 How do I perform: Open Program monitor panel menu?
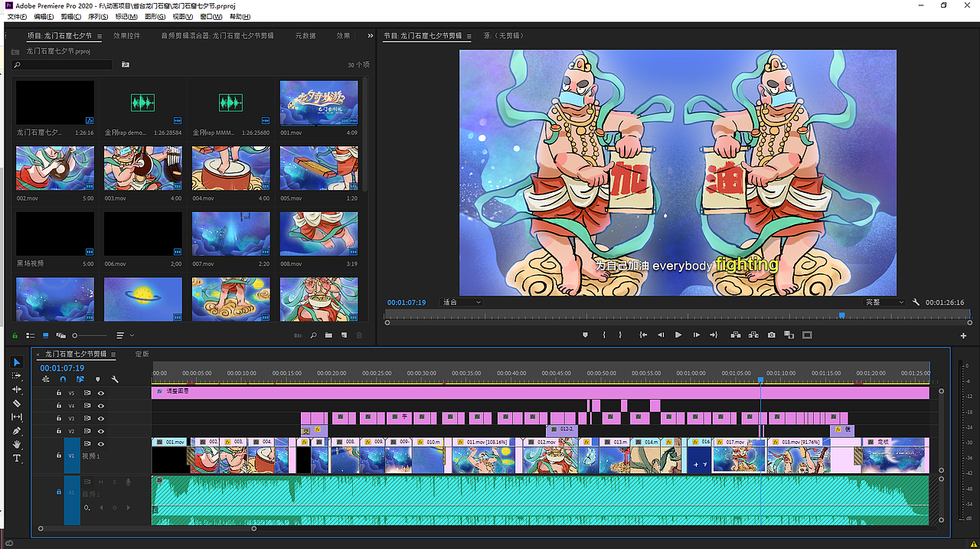[468, 36]
